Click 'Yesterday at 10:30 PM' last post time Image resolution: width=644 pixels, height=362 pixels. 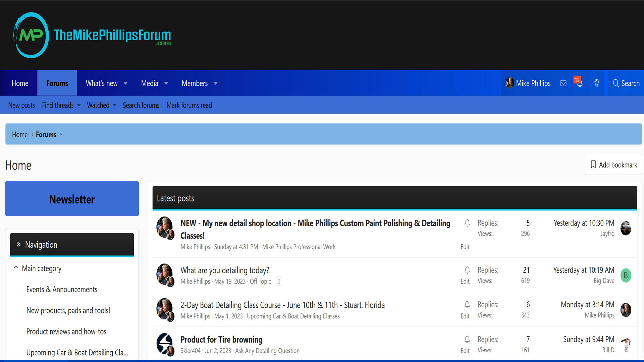point(584,223)
